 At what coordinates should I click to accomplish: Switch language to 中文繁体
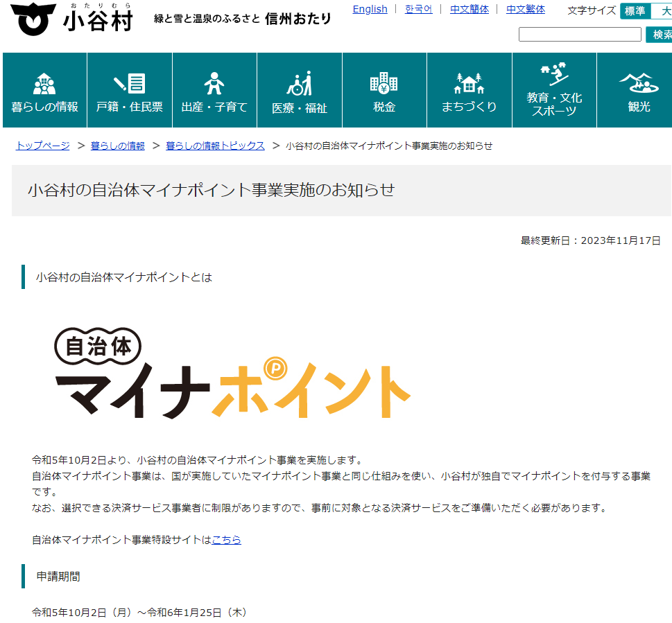(526, 9)
